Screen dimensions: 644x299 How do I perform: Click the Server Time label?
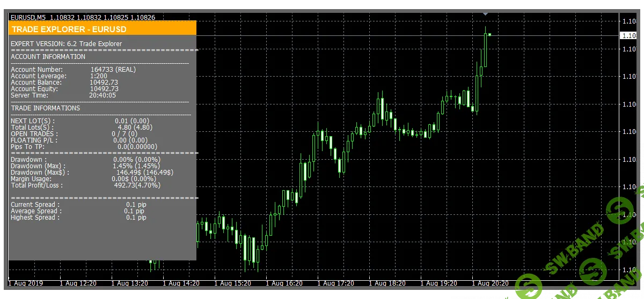tap(30, 95)
